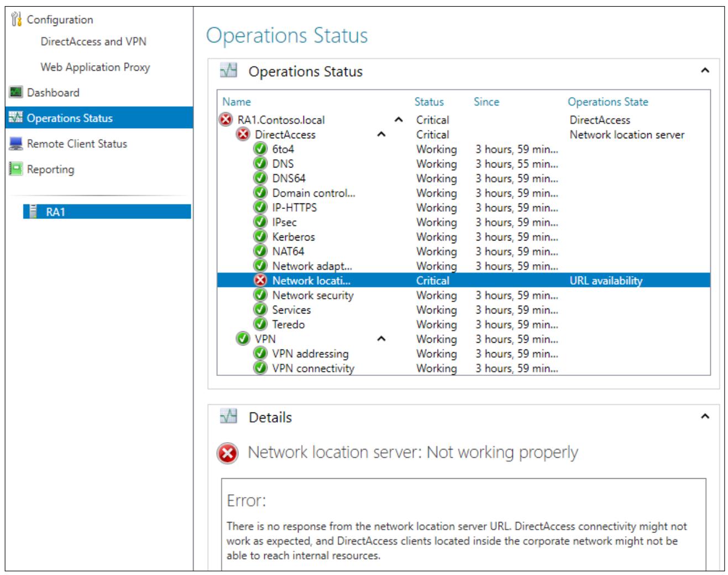Click Network location server: Not working properly
The image size is (728, 575).
click(413, 452)
